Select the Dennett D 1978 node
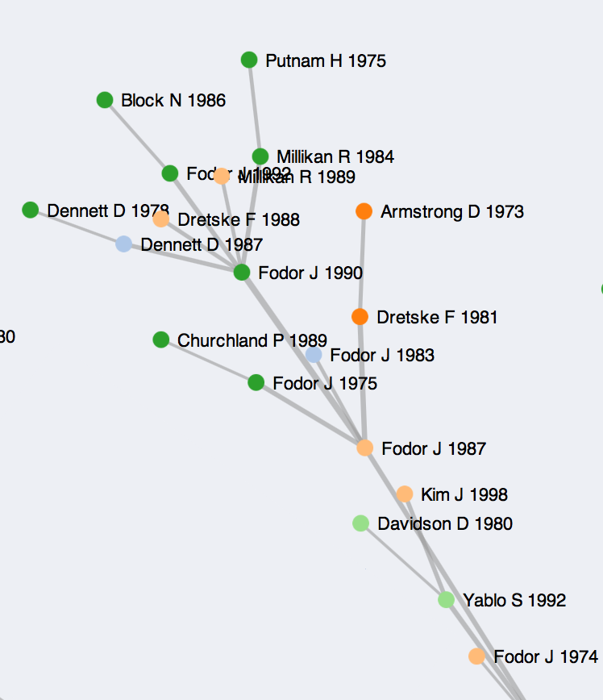Image resolution: width=603 pixels, height=700 pixels. click(x=31, y=210)
